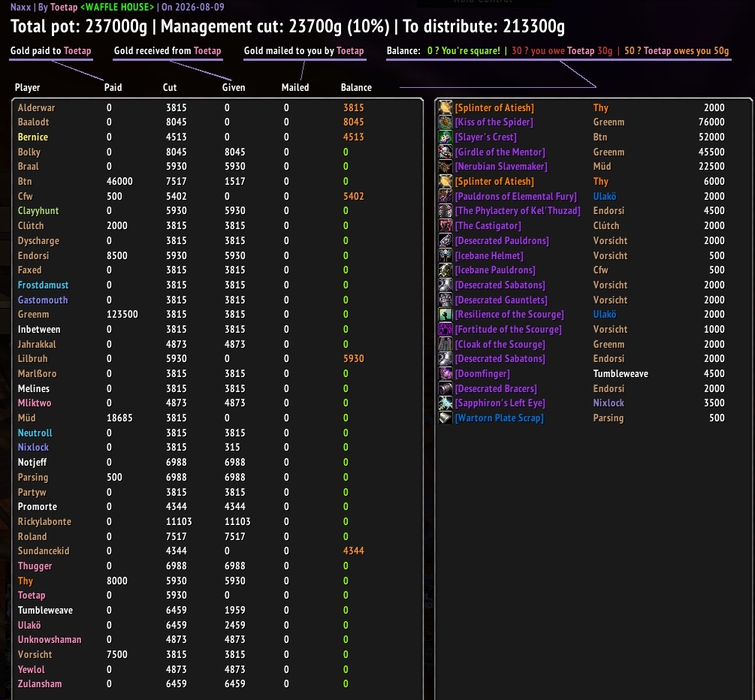Select the Bernice player name

pyautogui.click(x=33, y=137)
